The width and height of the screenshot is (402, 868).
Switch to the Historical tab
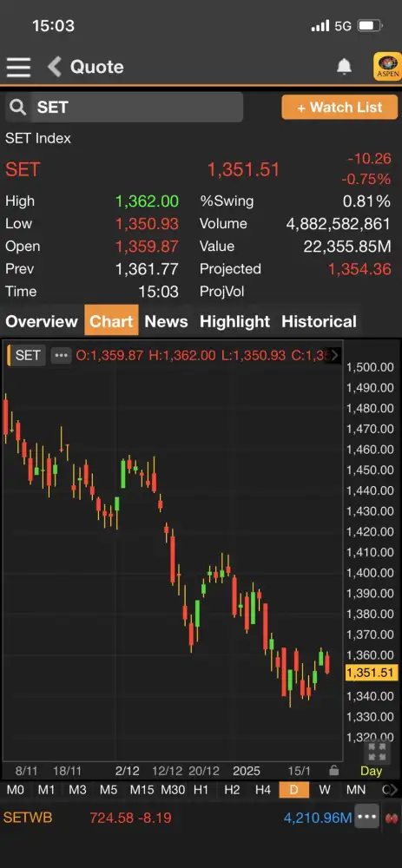pos(319,322)
